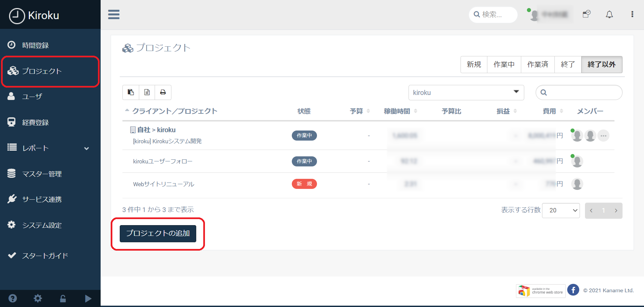Sort by クライアント/プロジェクト column
Screen dimensions: 644x307
point(174,111)
